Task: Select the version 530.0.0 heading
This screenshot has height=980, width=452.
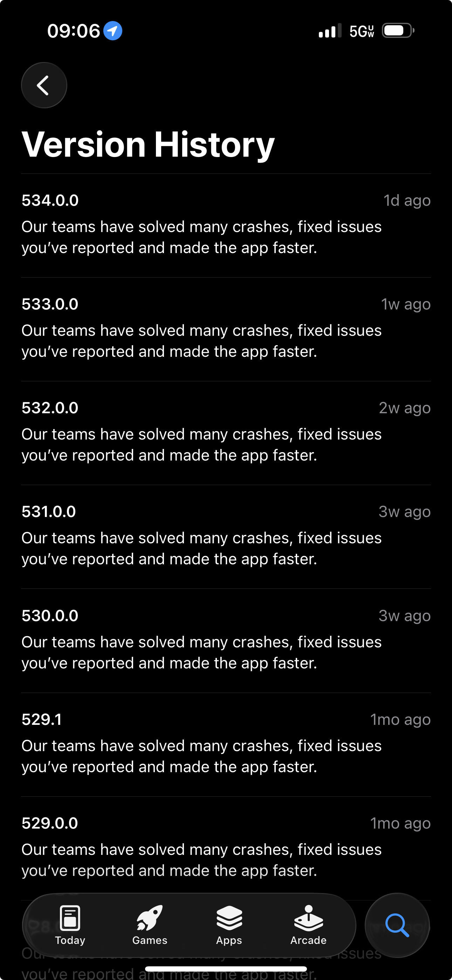Action: click(x=50, y=616)
